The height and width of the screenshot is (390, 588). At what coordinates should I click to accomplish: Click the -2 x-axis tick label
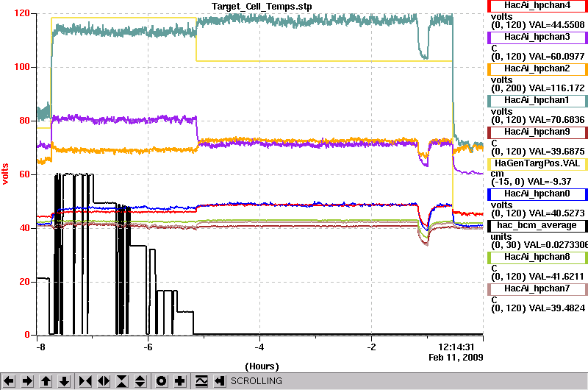pyautogui.click(x=371, y=347)
